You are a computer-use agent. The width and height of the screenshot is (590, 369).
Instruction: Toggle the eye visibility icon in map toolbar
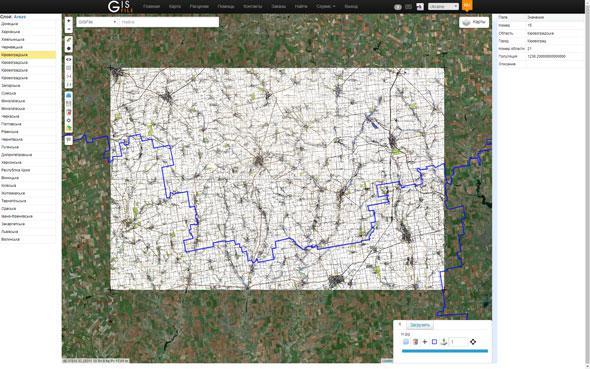68,59
